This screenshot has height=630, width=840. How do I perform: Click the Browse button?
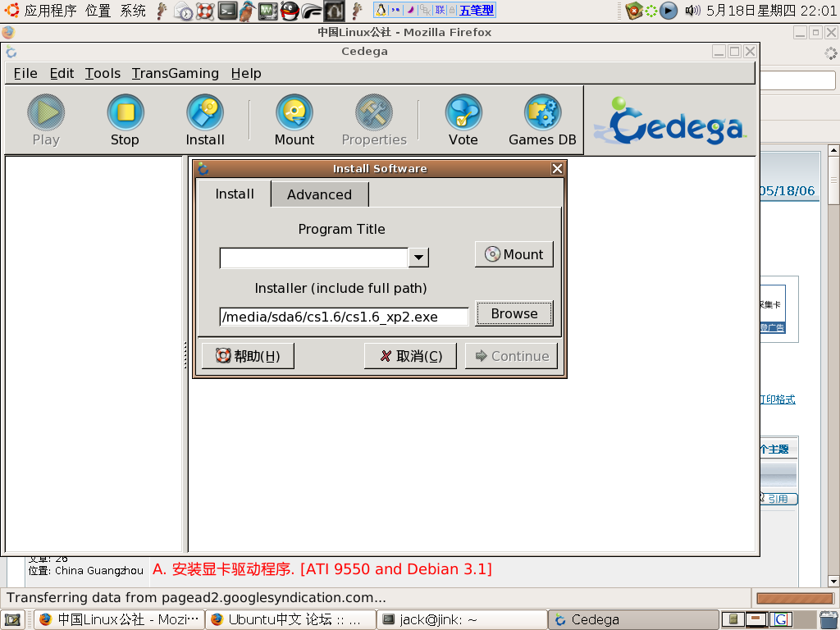[x=514, y=313]
